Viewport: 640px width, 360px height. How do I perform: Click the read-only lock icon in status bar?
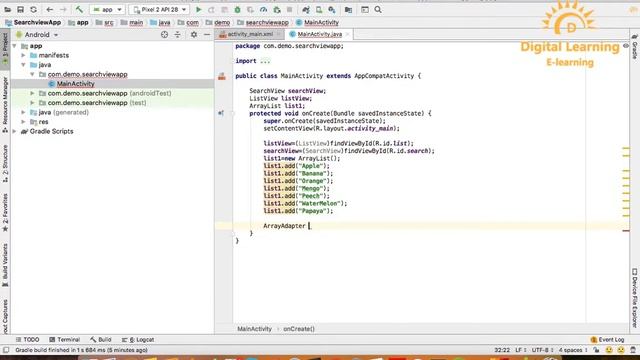coord(596,350)
